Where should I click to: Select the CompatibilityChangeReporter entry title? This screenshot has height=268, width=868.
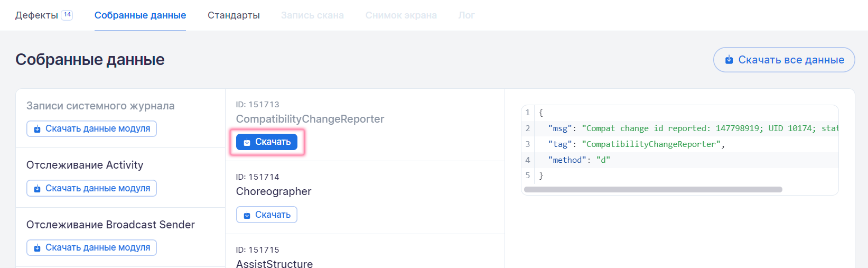point(310,119)
